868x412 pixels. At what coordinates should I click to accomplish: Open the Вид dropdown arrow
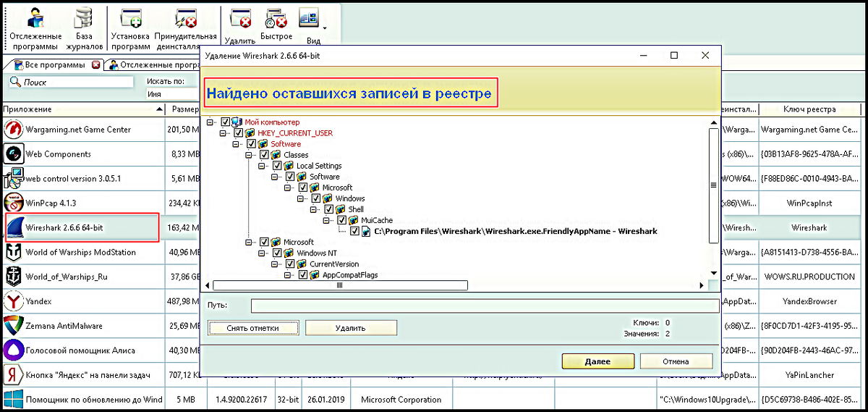pyautogui.click(x=324, y=28)
